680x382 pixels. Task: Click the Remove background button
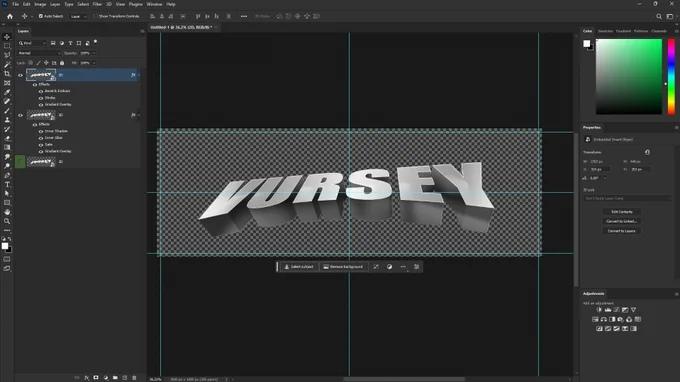pyautogui.click(x=343, y=267)
